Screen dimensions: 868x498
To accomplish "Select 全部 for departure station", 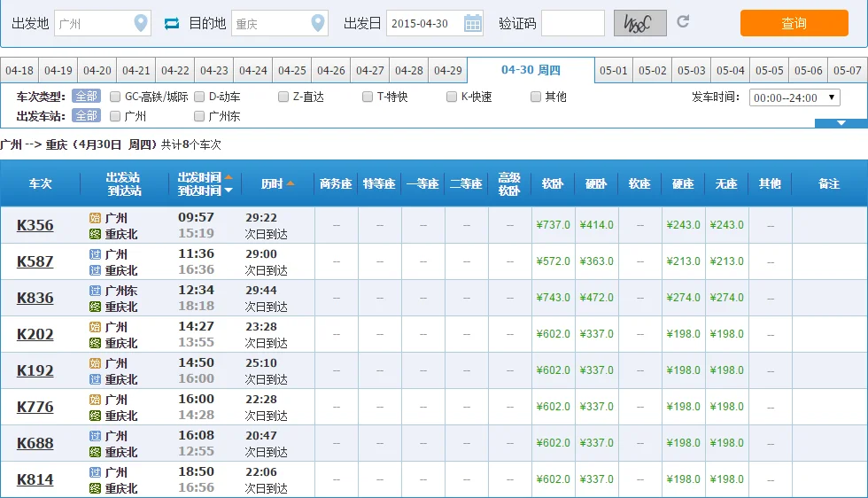I will [87, 116].
